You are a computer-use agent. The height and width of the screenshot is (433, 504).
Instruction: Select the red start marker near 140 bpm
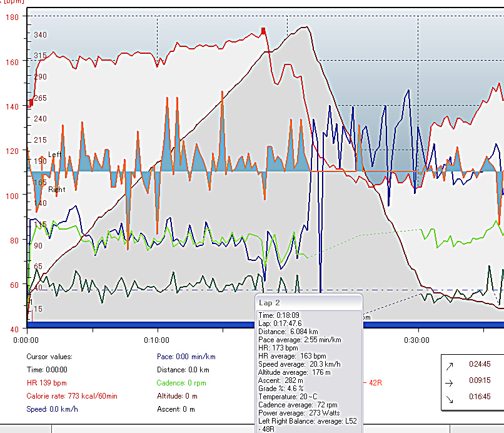click(x=31, y=103)
